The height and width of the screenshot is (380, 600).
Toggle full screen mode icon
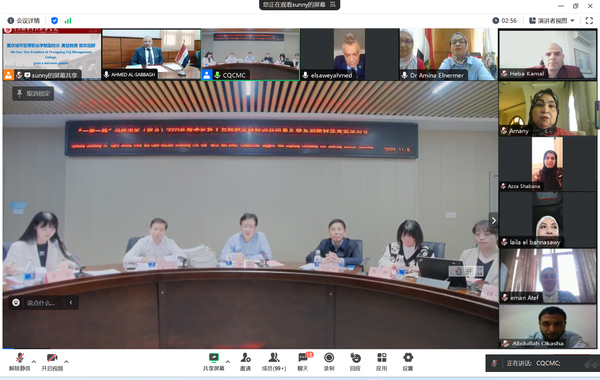click(589, 21)
